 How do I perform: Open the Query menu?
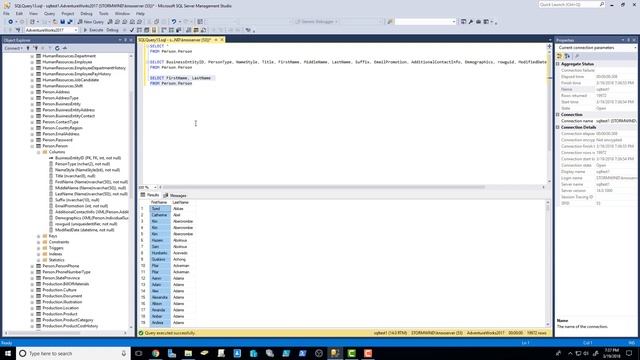point(49,13)
